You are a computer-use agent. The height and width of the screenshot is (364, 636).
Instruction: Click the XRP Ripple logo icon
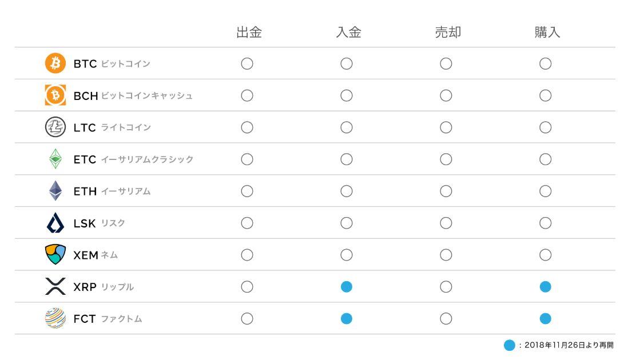55,287
